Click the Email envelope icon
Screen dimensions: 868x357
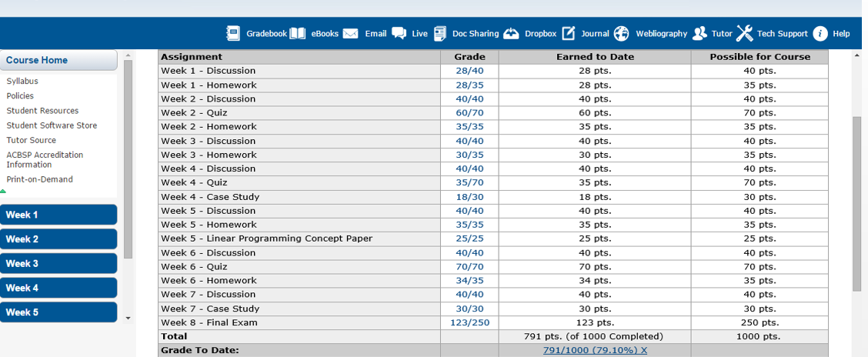tap(350, 34)
